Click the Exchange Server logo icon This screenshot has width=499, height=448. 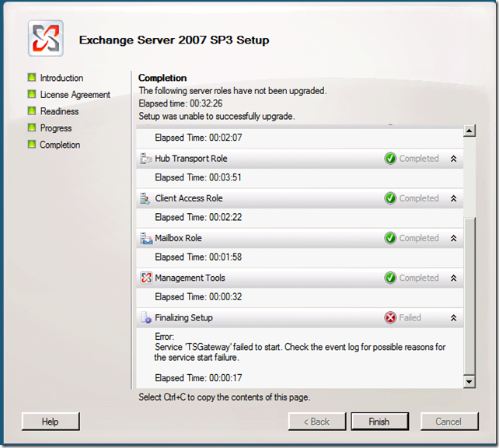click(46, 39)
